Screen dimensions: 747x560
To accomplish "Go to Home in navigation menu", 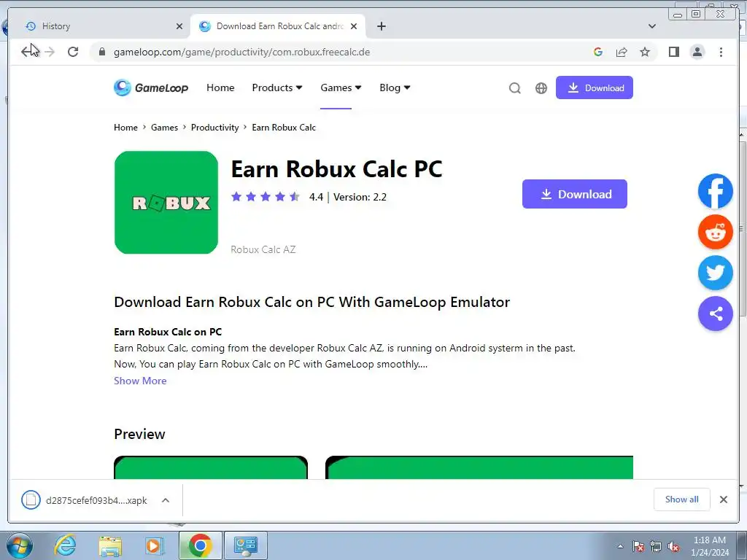I will pos(220,87).
